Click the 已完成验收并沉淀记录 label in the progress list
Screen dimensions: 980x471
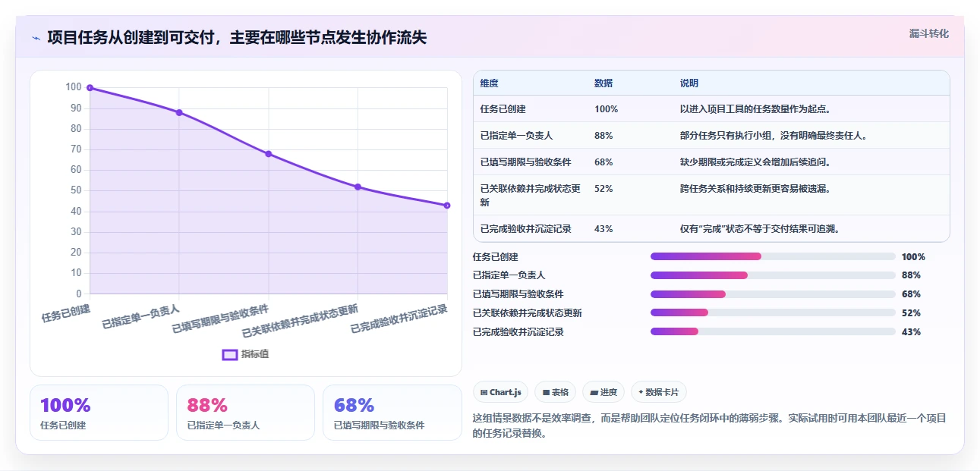pyautogui.click(x=518, y=332)
